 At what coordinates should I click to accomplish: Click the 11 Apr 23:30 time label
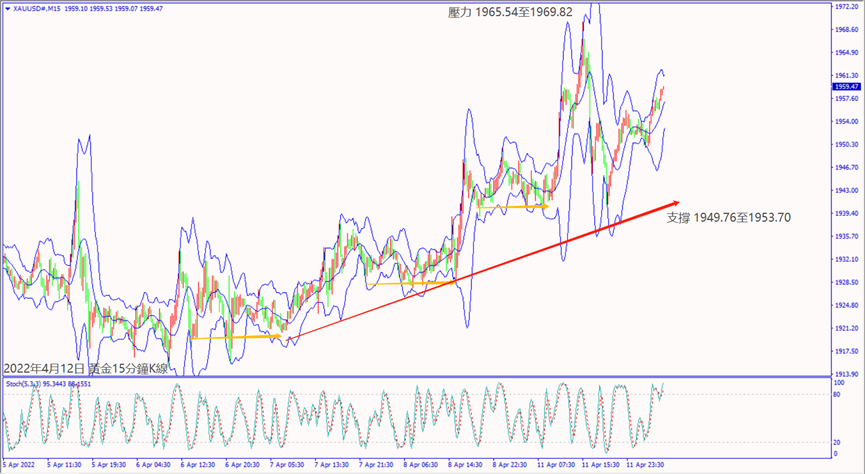(646, 465)
